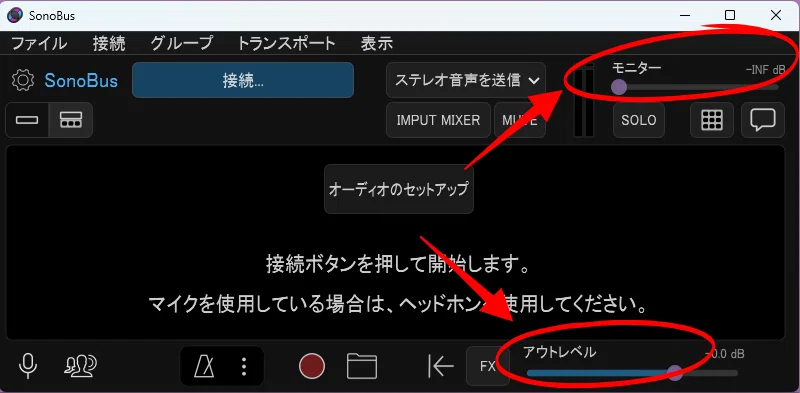Screen dimensions: 800x393
Task: Mute the microphone icon
Action: tap(28, 365)
